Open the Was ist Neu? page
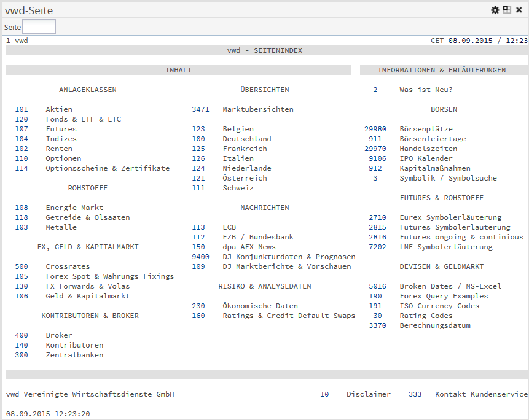 375,90
